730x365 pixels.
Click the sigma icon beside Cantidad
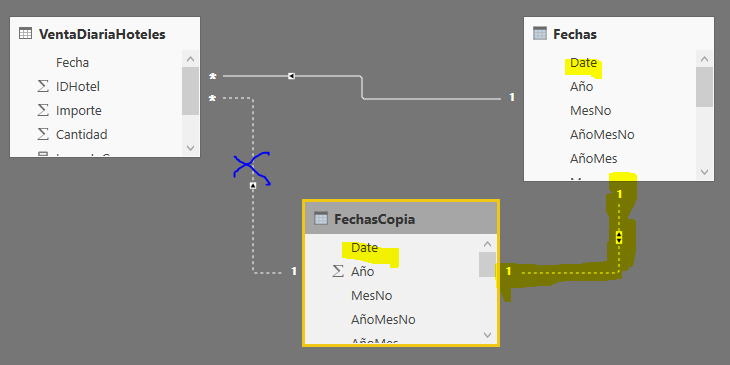coord(43,135)
